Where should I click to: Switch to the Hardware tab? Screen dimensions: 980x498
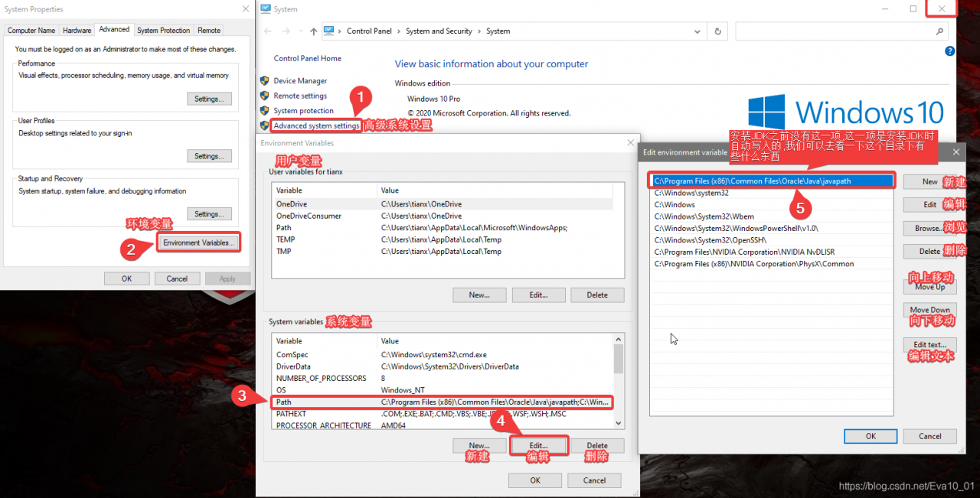(x=77, y=31)
